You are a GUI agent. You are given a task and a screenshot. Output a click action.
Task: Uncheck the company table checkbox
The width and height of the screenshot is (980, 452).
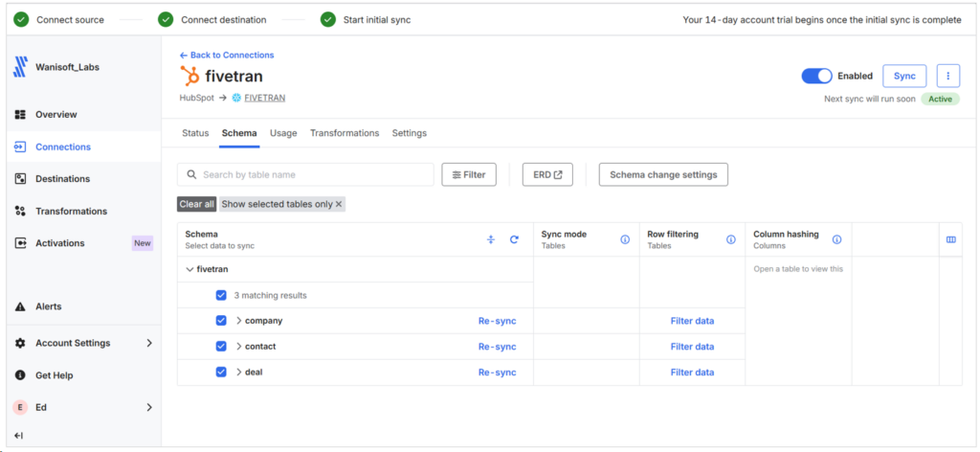[221, 321]
